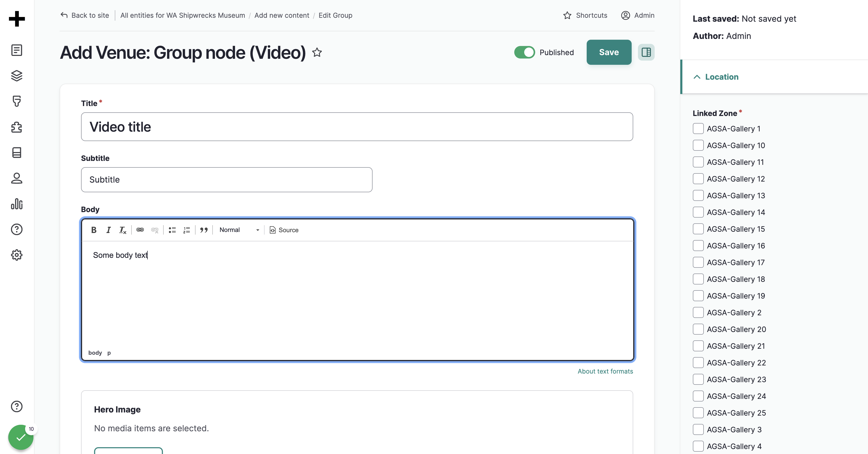Screen dimensions: 868x454
Task: Tick the AGSA-Gallery 2 checkbox
Action: tap(698, 313)
